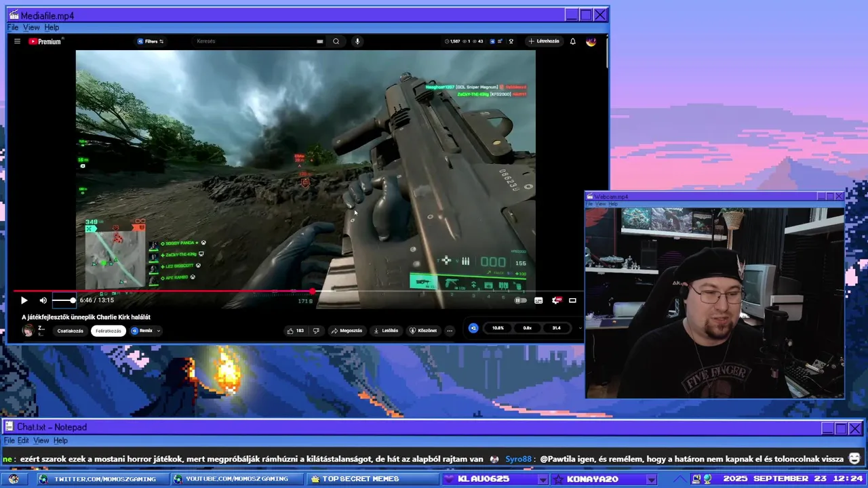
Task: Open File menu in Mediafile.mp4 window
Action: coord(13,28)
